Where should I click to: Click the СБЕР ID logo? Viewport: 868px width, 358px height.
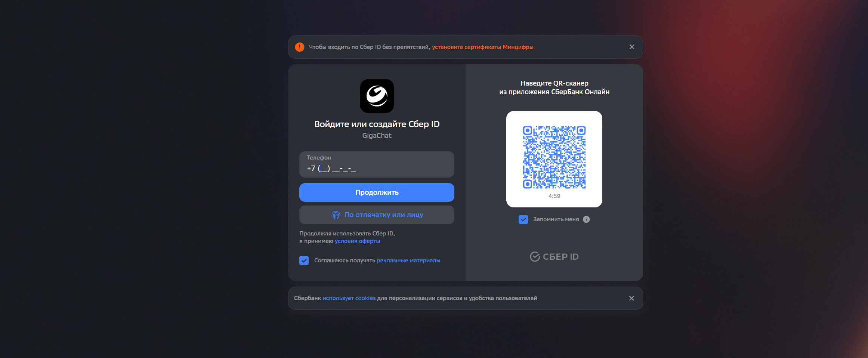tap(554, 257)
